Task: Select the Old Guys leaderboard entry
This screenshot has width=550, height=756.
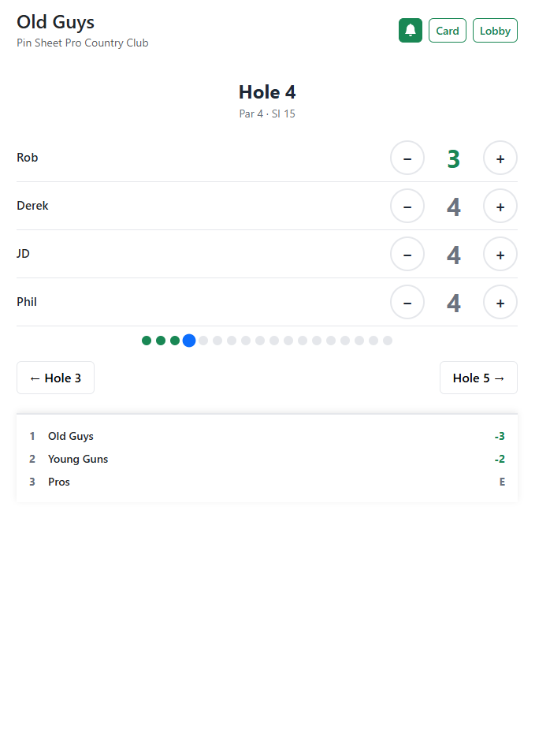Action: coord(267,436)
